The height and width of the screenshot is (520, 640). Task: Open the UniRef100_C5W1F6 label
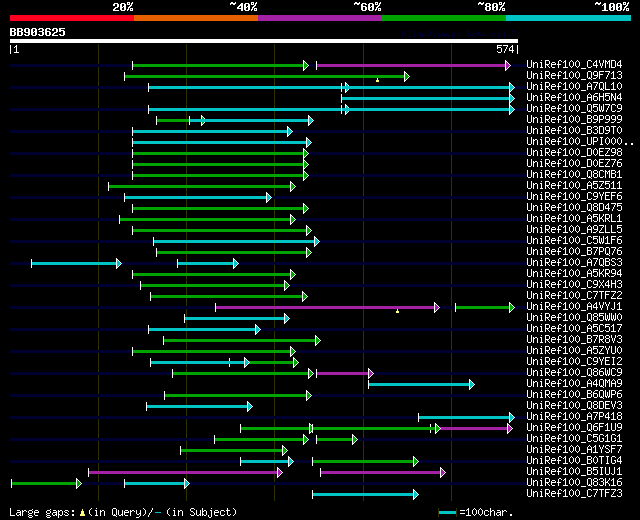(x=574, y=241)
